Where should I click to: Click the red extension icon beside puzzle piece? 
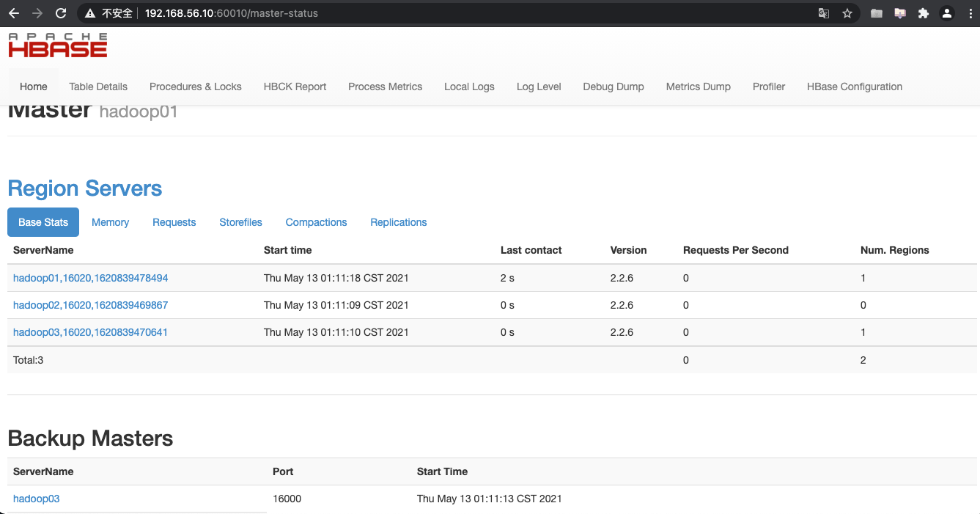click(x=899, y=13)
